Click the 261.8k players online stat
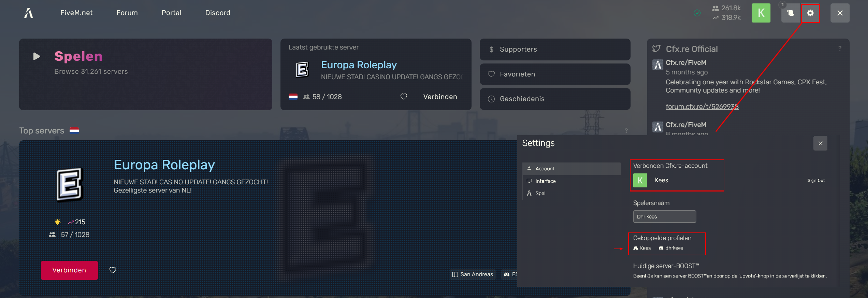 pos(727,8)
